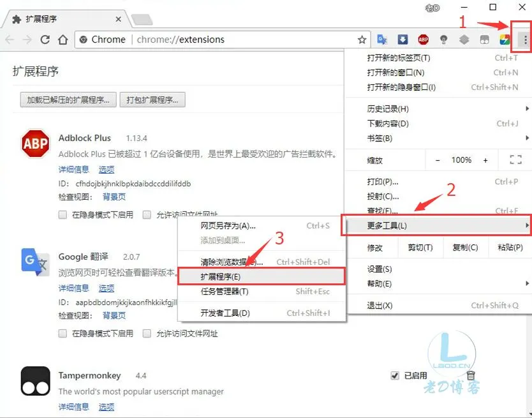Image resolution: width=532 pixels, height=418 pixels.
Task: Select 清除浏览数据 in submenu
Action: [262, 262]
